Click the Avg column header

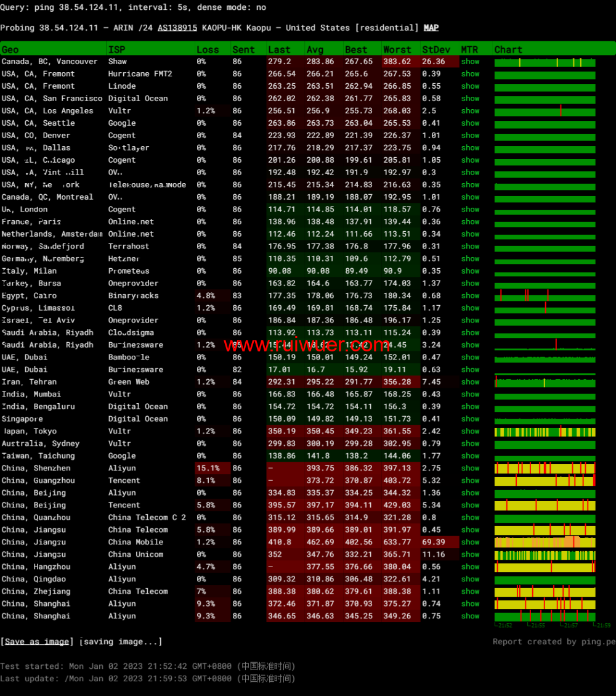(x=315, y=49)
